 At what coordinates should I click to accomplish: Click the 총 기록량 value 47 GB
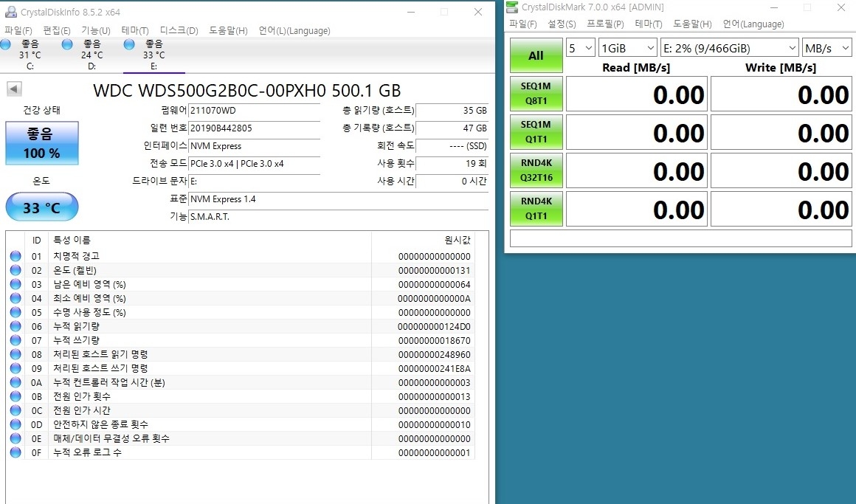click(452, 128)
